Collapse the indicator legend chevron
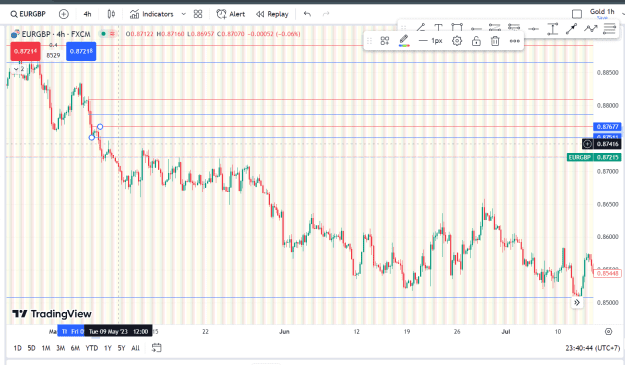The image size is (625, 365). [x=16, y=69]
